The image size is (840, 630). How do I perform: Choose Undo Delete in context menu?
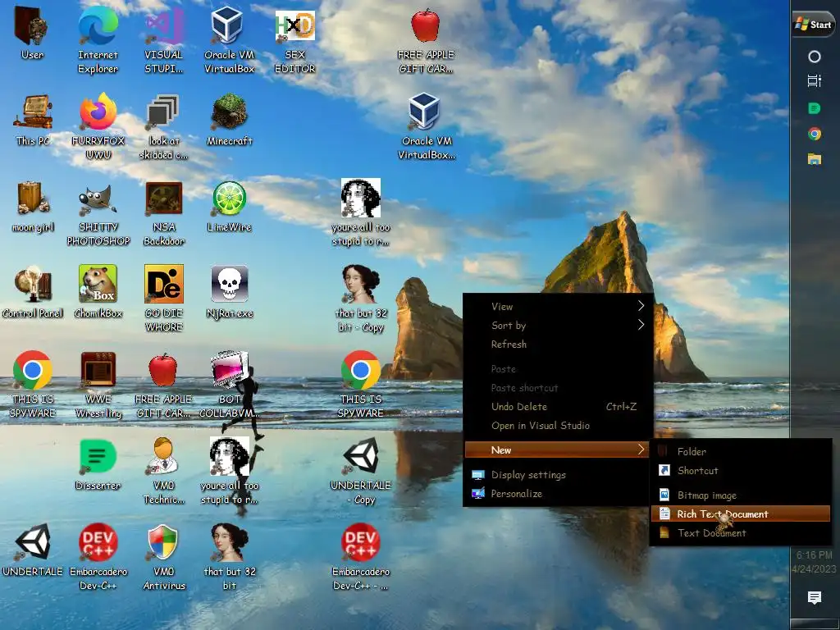point(558,407)
